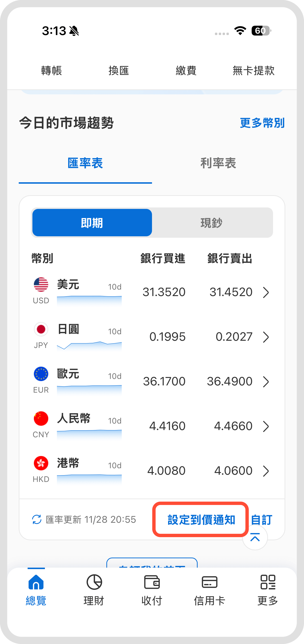
Task: Select the 匯率表 tab
Action: [x=85, y=163]
